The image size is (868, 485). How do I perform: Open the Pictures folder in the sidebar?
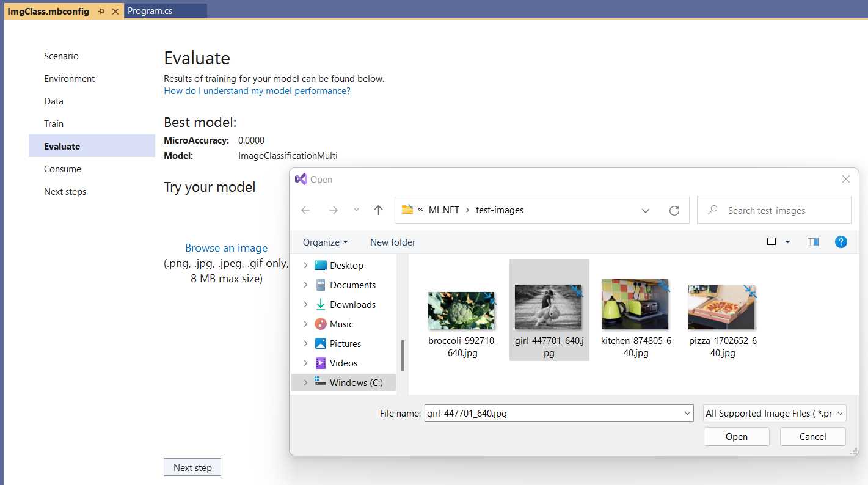[347, 343]
